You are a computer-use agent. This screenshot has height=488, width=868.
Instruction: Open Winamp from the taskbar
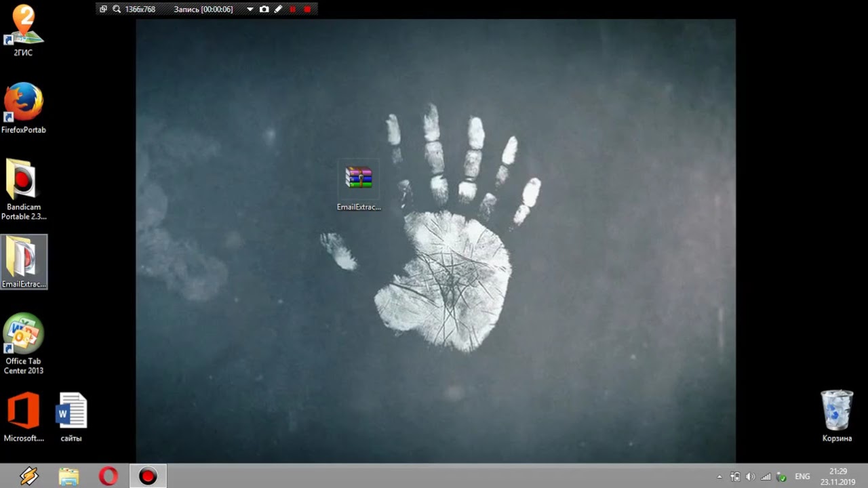pos(29,476)
